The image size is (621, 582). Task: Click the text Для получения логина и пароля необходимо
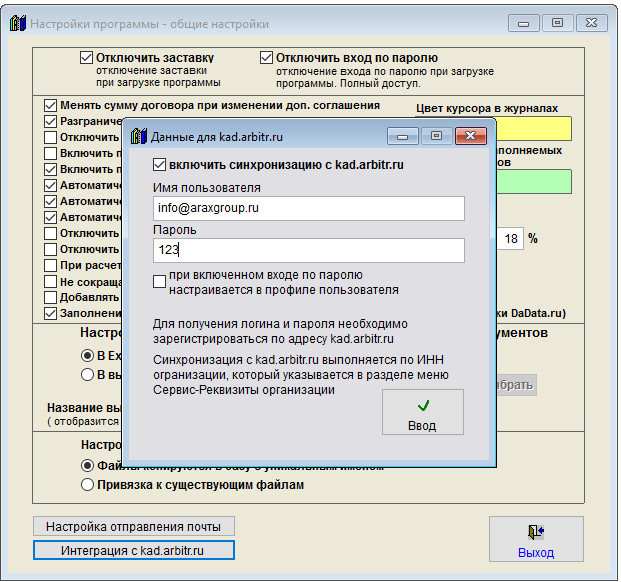tap(280, 324)
